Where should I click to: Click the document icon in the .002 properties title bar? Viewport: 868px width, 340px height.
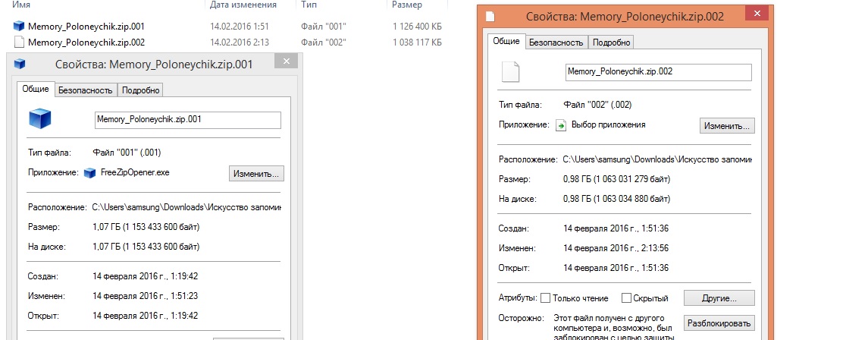coord(491,16)
